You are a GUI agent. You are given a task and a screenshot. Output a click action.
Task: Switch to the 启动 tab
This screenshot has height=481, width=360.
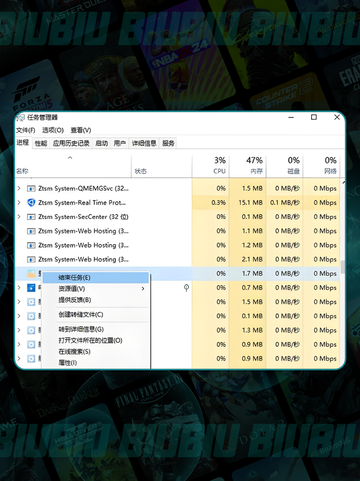pyautogui.click(x=102, y=143)
